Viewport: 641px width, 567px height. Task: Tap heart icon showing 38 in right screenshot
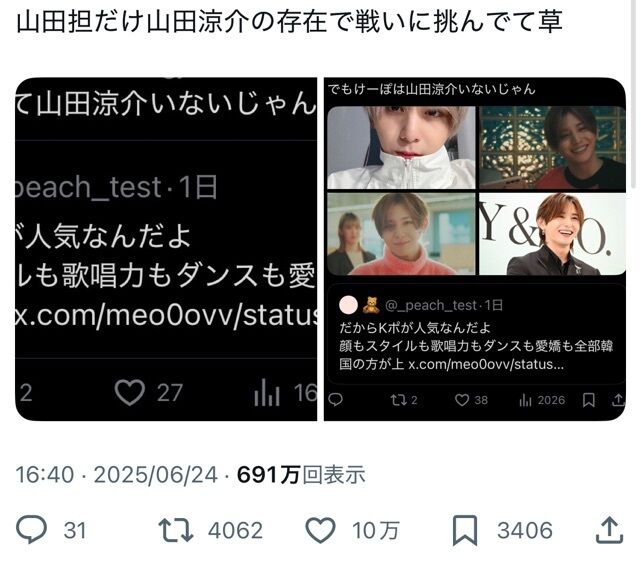tap(462, 400)
